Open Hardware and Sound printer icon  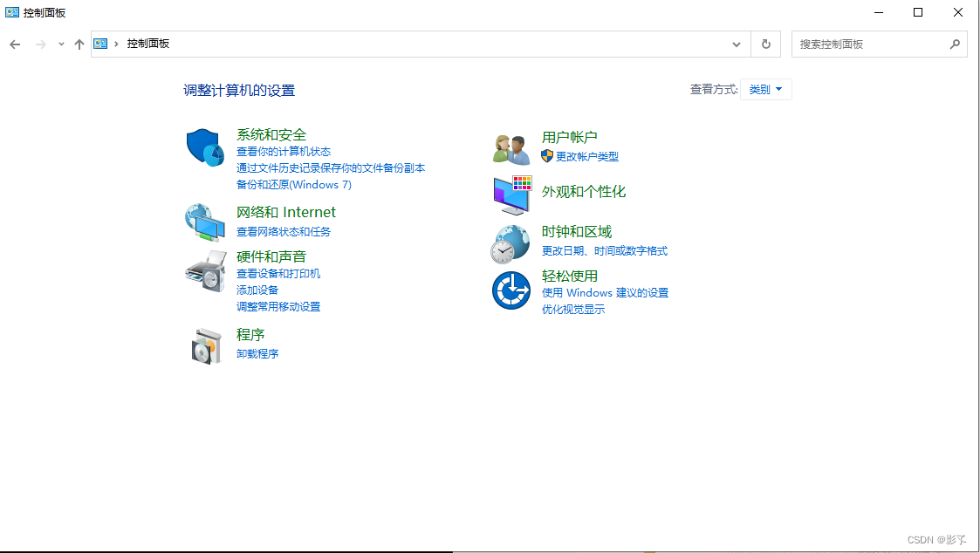206,271
